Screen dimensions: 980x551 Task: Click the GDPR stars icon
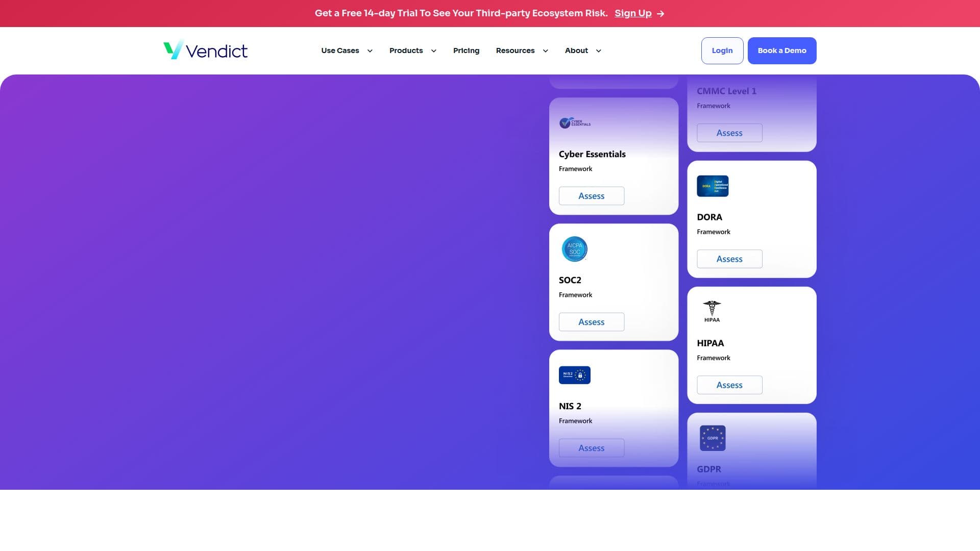[713, 438]
